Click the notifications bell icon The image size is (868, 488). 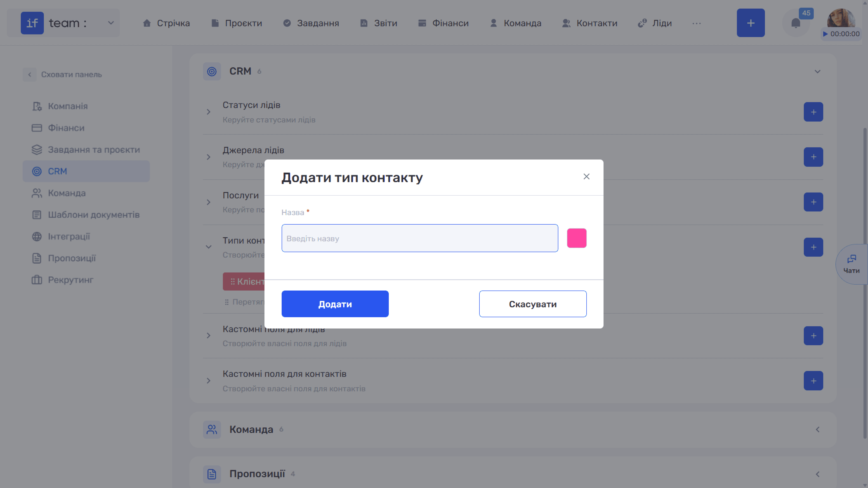pyautogui.click(x=796, y=23)
